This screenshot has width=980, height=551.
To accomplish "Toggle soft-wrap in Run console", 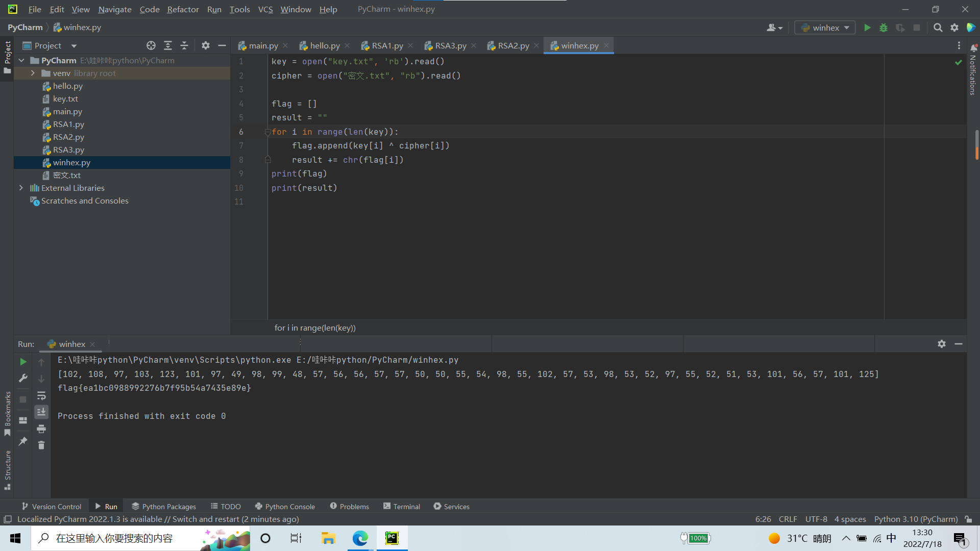I will [41, 395].
